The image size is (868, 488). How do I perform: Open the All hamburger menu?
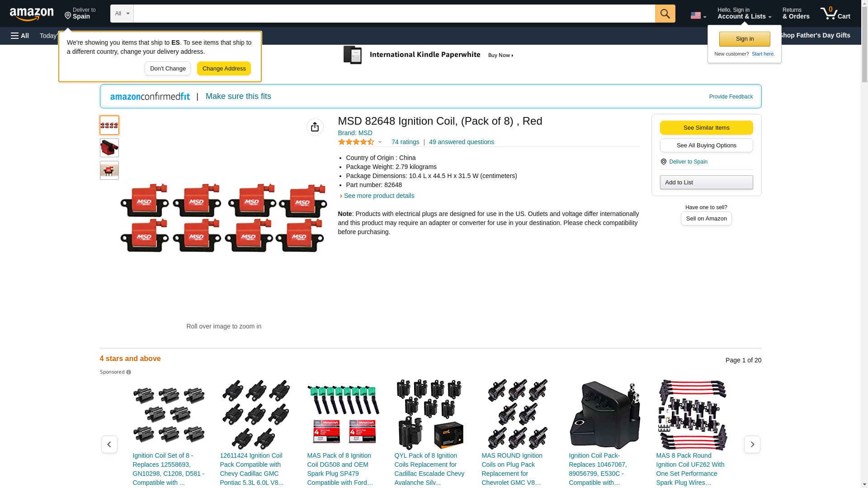pos(20,36)
